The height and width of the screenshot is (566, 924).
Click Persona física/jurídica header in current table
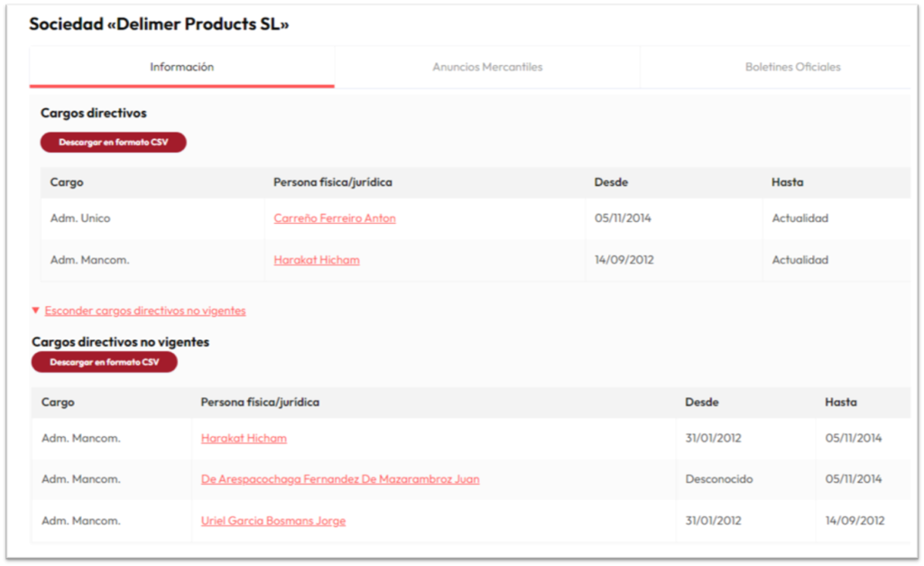[332, 182]
